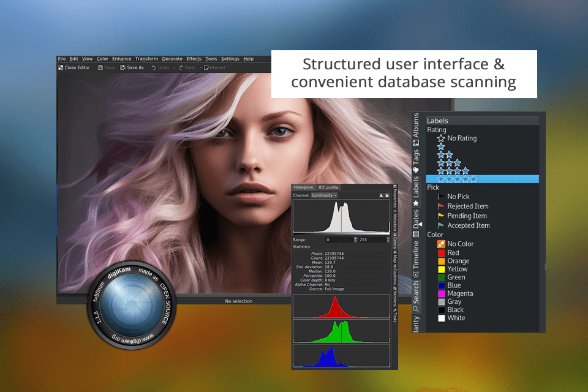This screenshot has height=392, width=588.
Task: Open the Dates sidebar tab
Action: tap(416, 223)
